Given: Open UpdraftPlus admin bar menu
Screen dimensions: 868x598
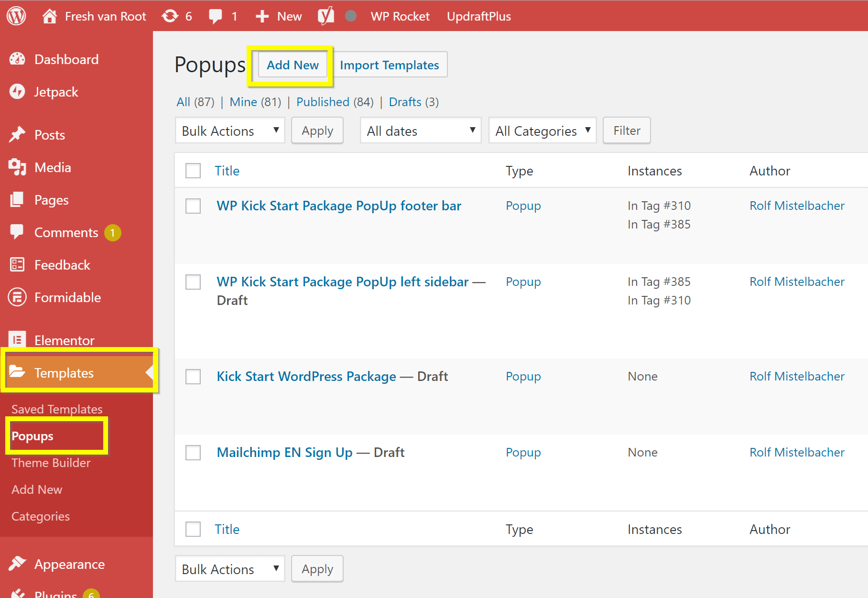Looking at the screenshot, I should pyautogui.click(x=479, y=16).
